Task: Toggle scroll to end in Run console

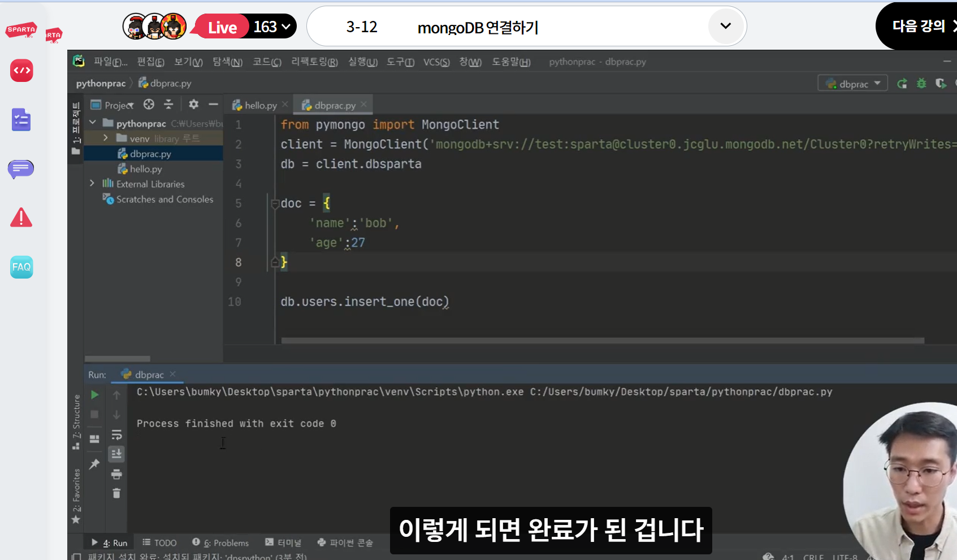Action: (x=116, y=454)
